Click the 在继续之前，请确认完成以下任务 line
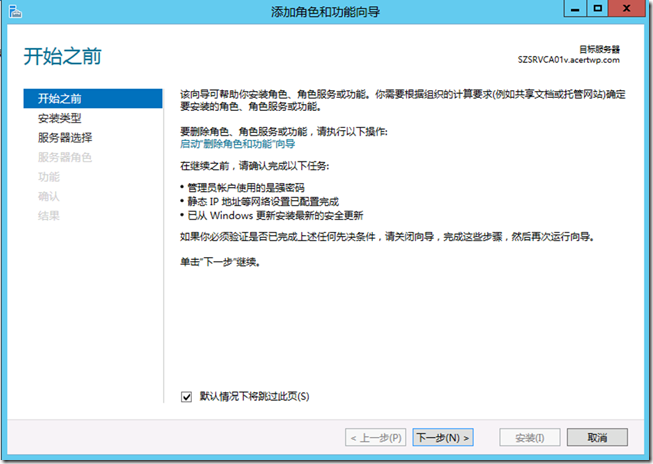Viewport: 653px width, 464px height. point(254,166)
